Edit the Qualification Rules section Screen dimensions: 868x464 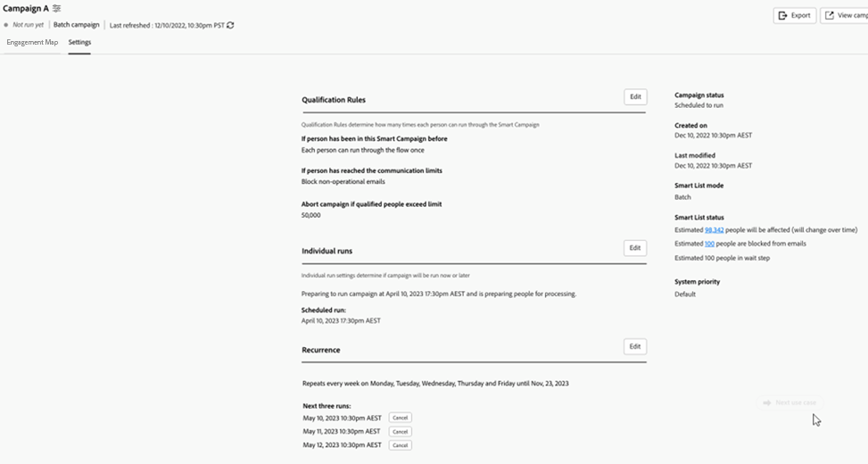(635, 97)
